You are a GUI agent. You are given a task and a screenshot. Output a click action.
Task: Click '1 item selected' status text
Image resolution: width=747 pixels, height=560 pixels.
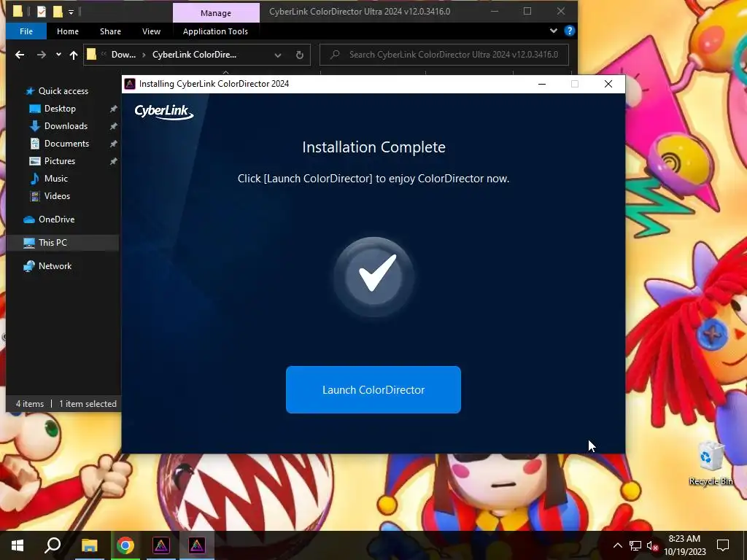click(88, 404)
